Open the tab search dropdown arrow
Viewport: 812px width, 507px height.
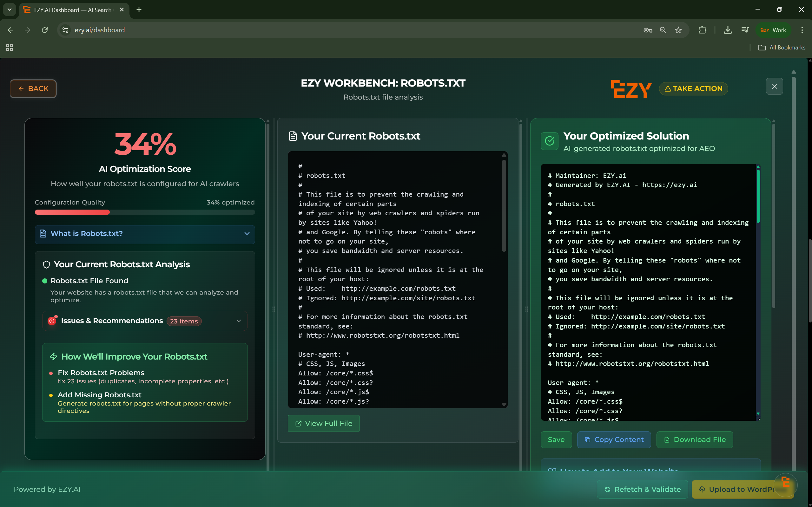click(x=10, y=10)
